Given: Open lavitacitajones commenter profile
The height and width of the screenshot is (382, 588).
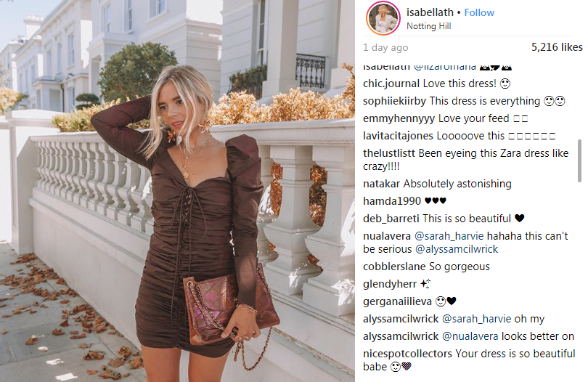Looking at the screenshot, I should pos(398,136).
